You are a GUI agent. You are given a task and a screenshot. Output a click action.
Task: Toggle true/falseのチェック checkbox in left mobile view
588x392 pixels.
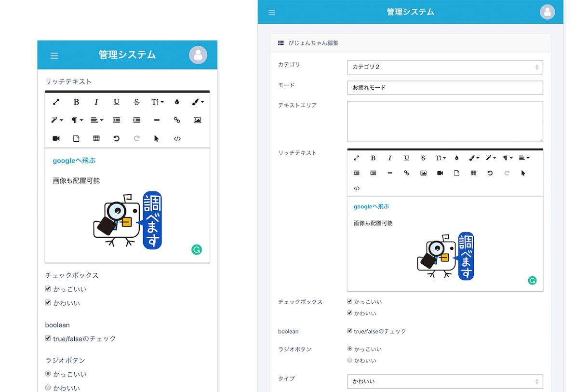pyautogui.click(x=48, y=338)
